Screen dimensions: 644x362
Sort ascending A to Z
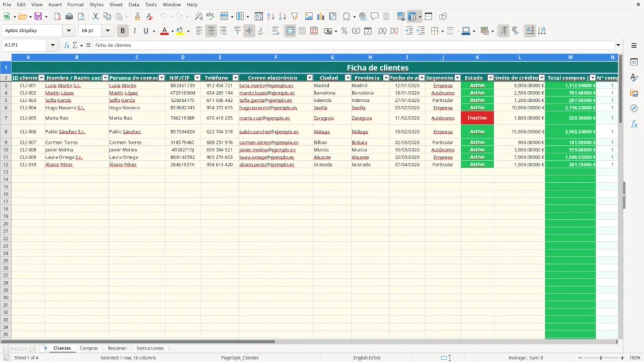coord(270,16)
